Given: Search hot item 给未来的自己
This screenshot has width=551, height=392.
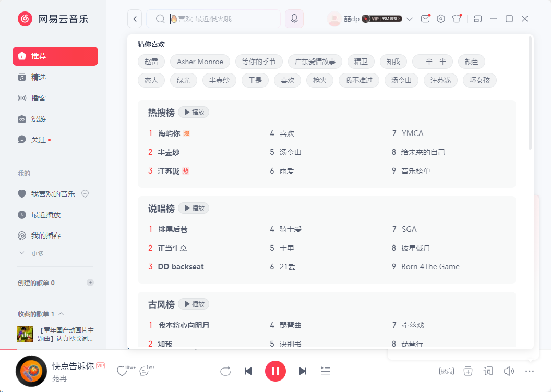Looking at the screenshot, I should 423,152.
